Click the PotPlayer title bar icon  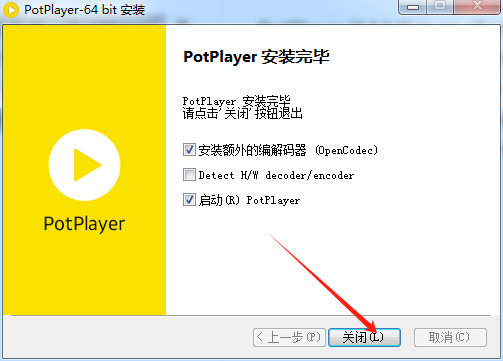11,10
